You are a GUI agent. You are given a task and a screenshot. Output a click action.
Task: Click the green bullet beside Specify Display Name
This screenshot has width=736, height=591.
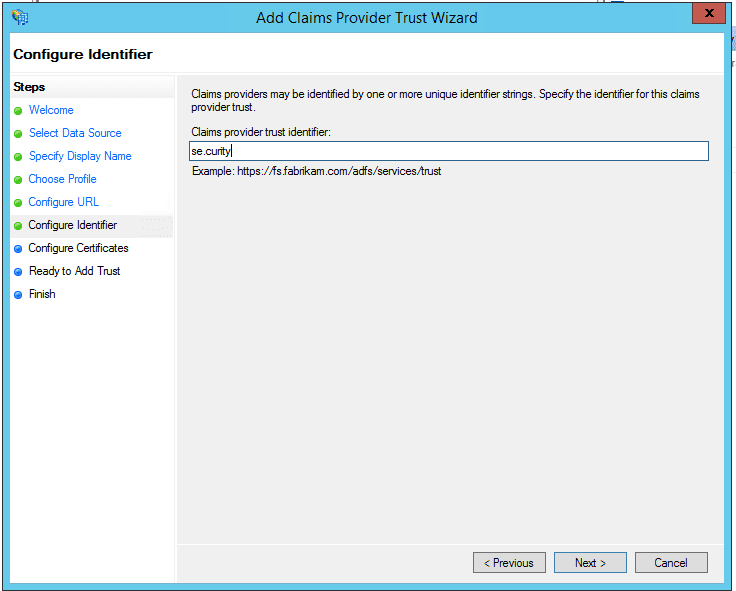coord(18,157)
